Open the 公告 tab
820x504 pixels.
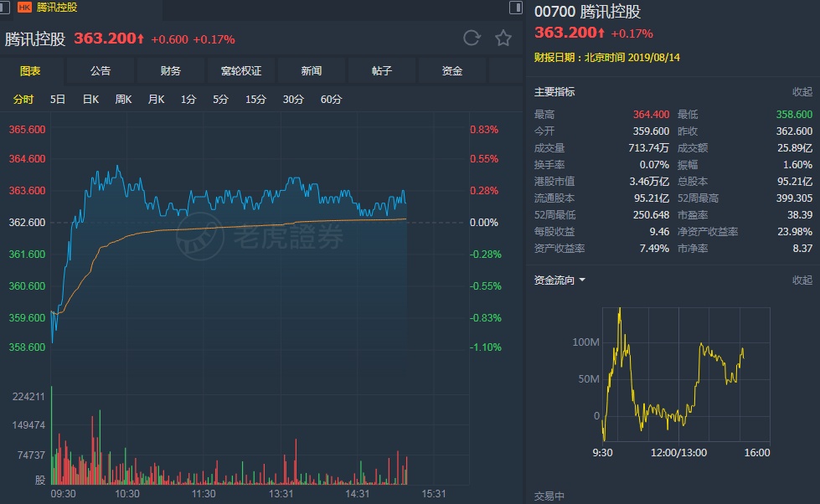click(101, 70)
